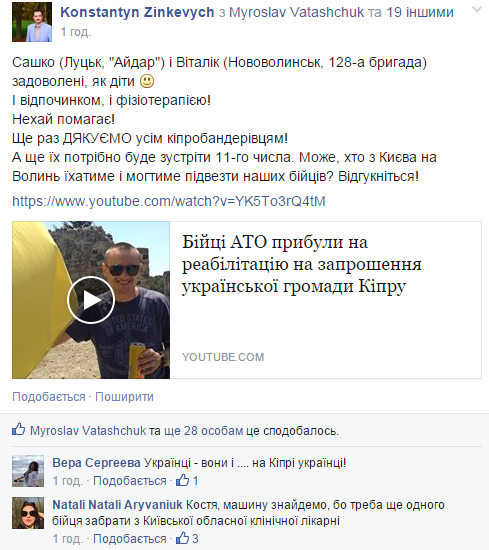The height and width of the screenshot is (550, 489).
Task: Open Вера Сергеева's profile name
Action: [x=96, y=463]
